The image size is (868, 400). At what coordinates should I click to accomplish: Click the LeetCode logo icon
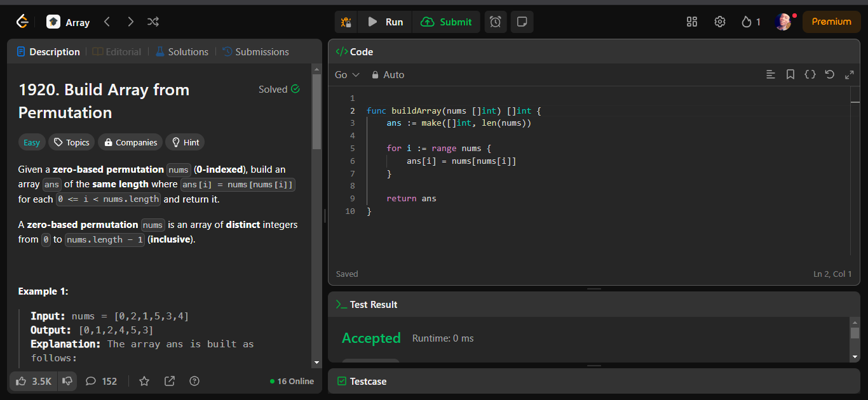tap(22, 22)
